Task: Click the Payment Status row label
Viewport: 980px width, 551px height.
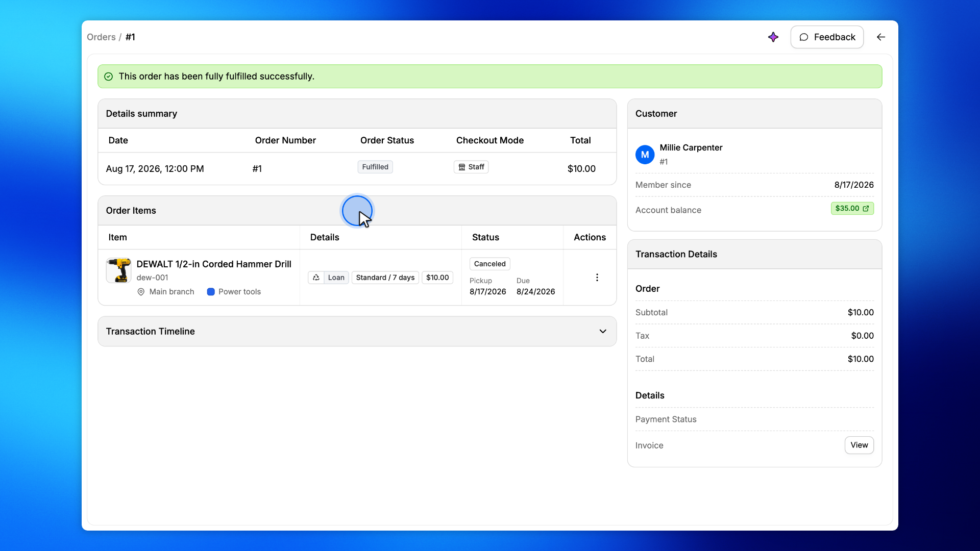Action: pyautogui.click(x=666, y=419)
